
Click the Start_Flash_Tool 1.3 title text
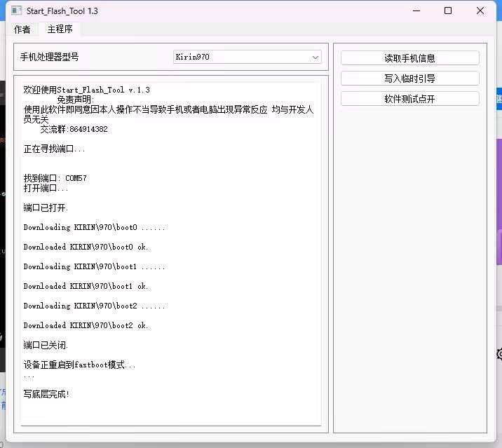[x=62, y=11]
